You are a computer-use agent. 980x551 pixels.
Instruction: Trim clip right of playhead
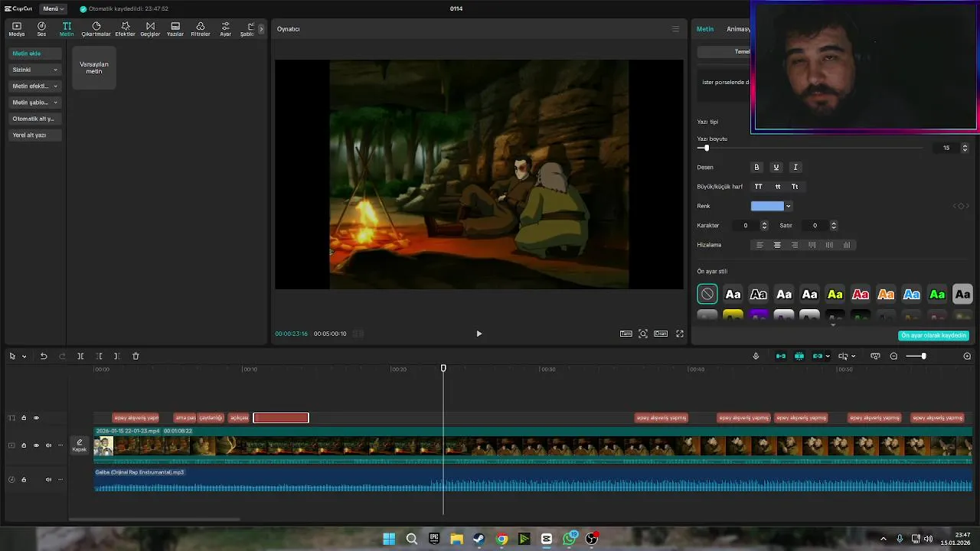(x=116, y=357)
